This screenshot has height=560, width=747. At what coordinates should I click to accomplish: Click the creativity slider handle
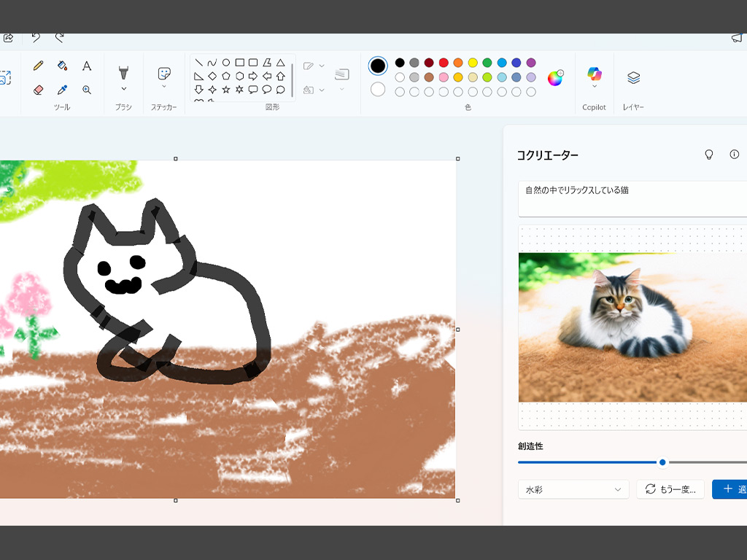[x=662, y=462]
